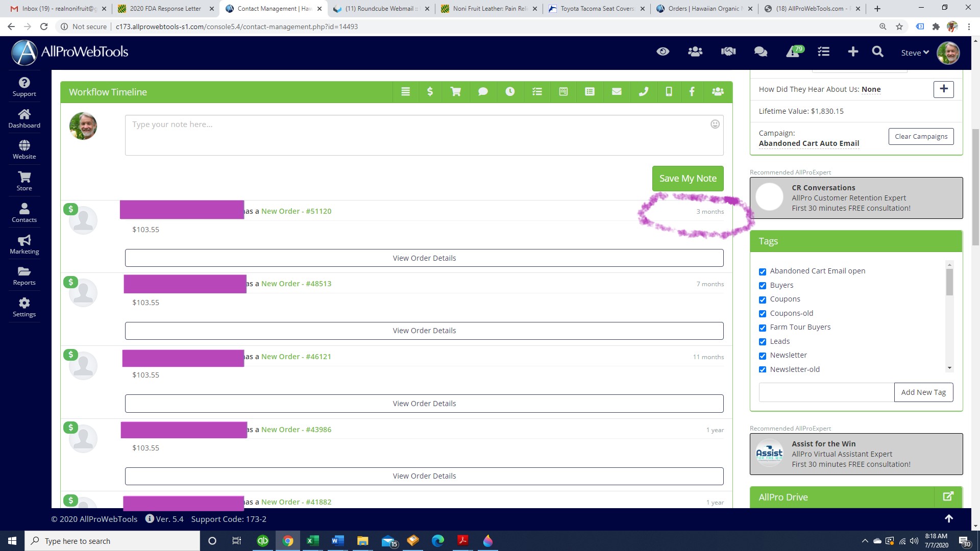This screenshot has width=980, height=551.
Task: Click Save My Note button
Action: (688, 179)
